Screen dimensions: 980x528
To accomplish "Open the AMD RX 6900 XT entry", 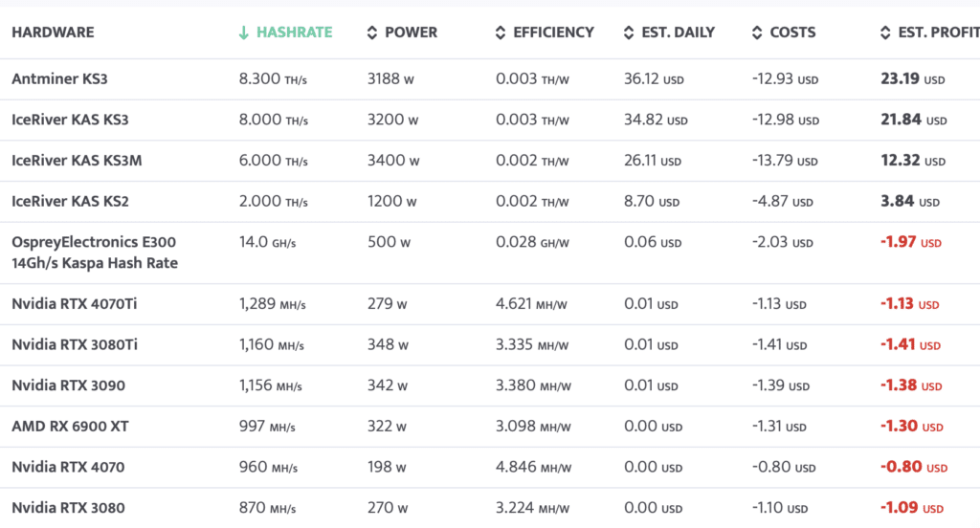I will point(70,427).
